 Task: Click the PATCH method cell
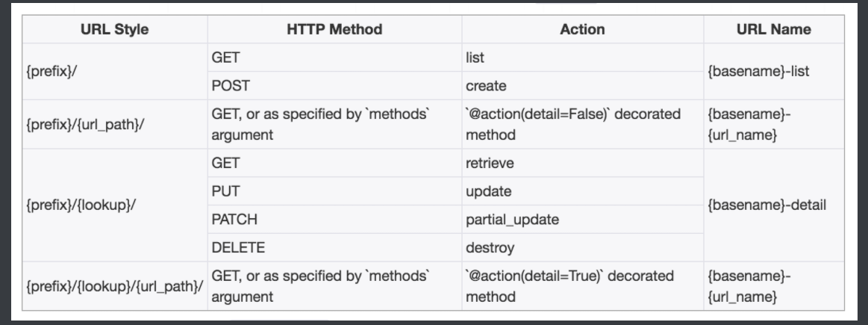point(235,220)
